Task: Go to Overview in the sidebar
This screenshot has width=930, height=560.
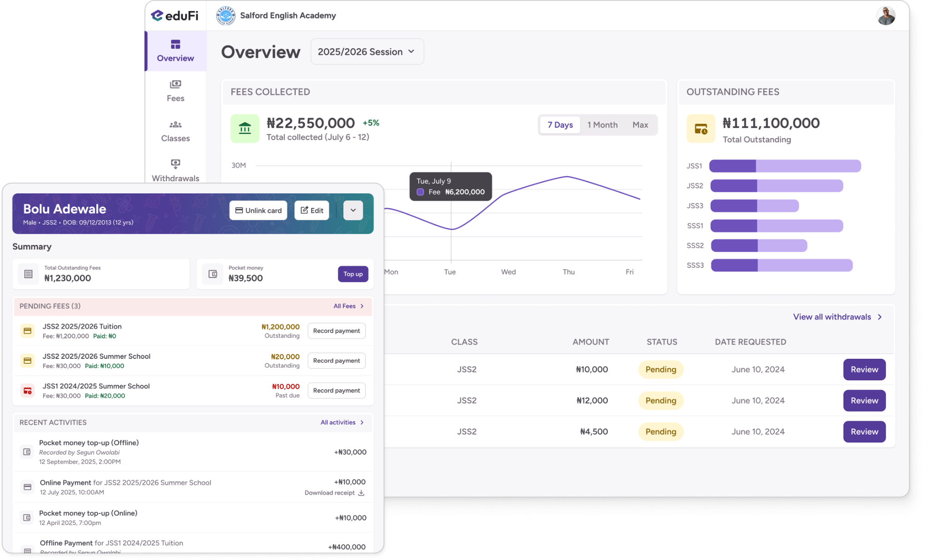Action: (175, 51)
